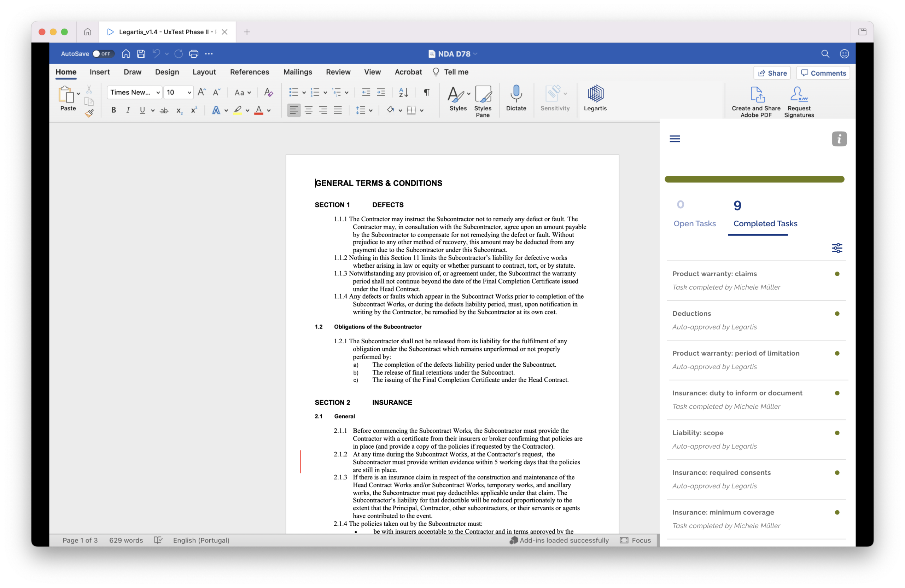Click the Dictate microphone icon
The image size is (905, 588).
(x=516, y=94)
